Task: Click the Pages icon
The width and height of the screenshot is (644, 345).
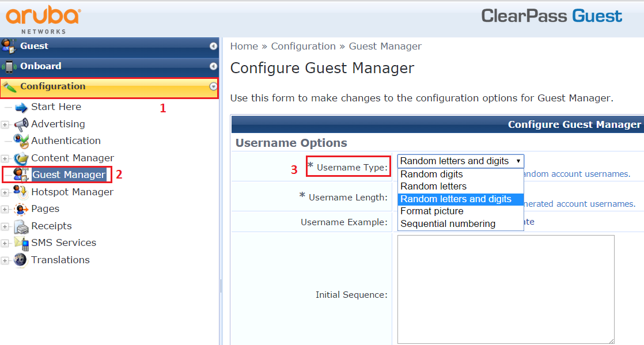Action: [x=21, y=209]
